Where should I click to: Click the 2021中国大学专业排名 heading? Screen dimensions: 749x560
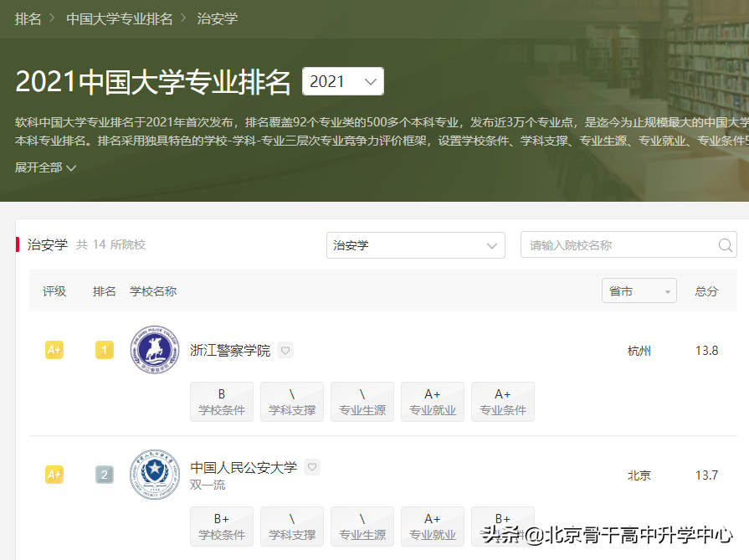[x=153, y=81]
